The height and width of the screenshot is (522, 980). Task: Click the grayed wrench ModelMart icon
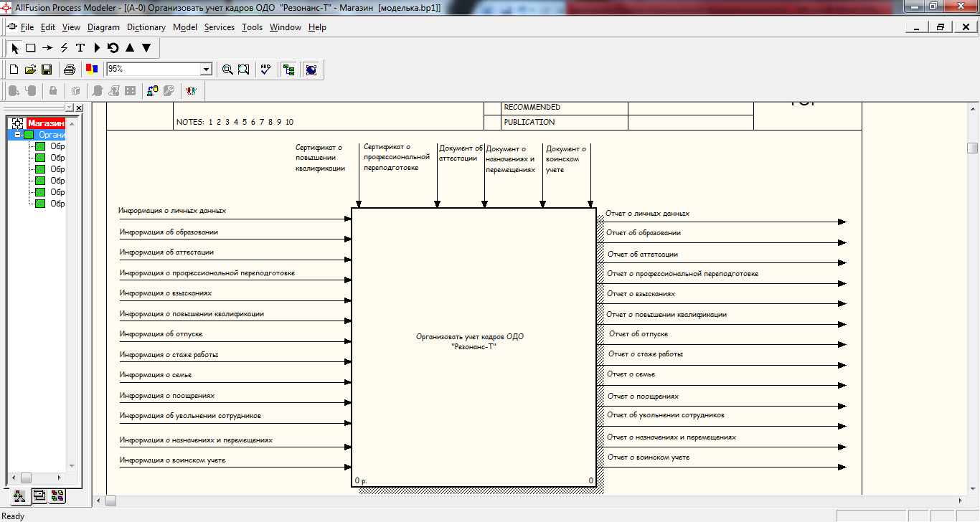(169, 91)
